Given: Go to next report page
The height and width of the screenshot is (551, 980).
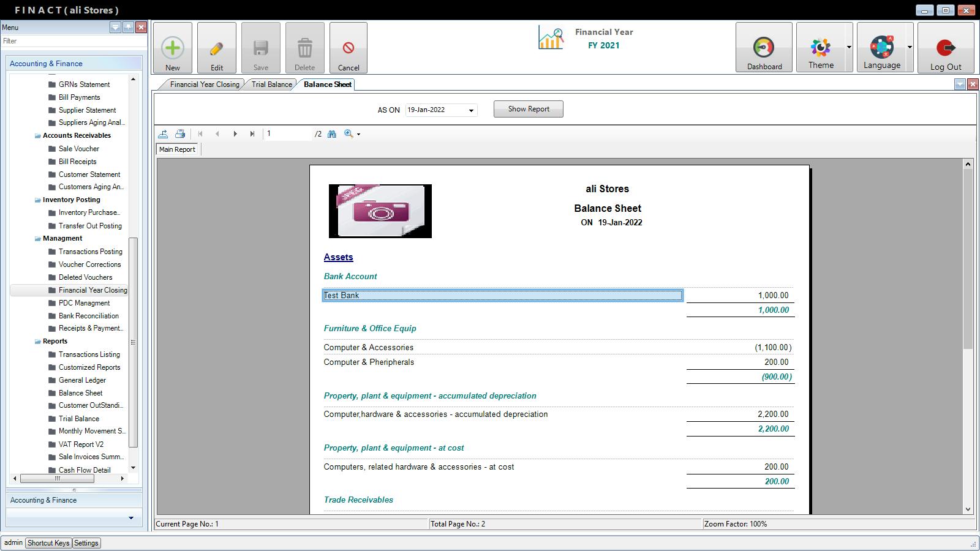Looking at the screenshot, I should pos(235,134).
